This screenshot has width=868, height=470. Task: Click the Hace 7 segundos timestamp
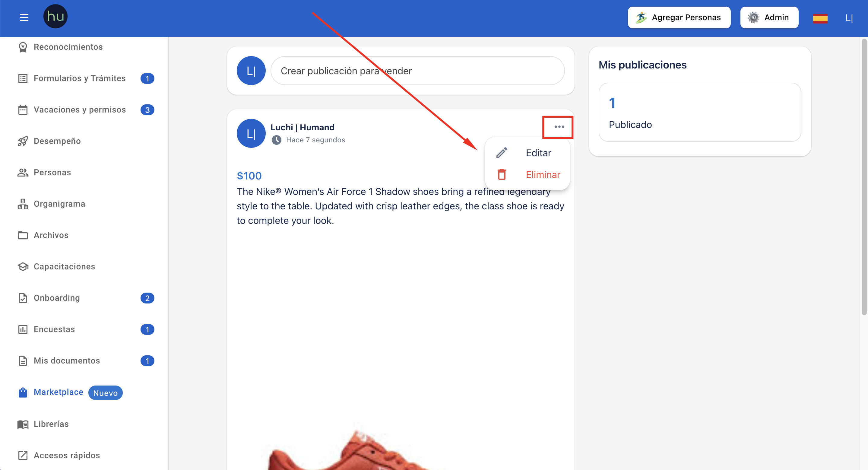[x=315, y=140]
